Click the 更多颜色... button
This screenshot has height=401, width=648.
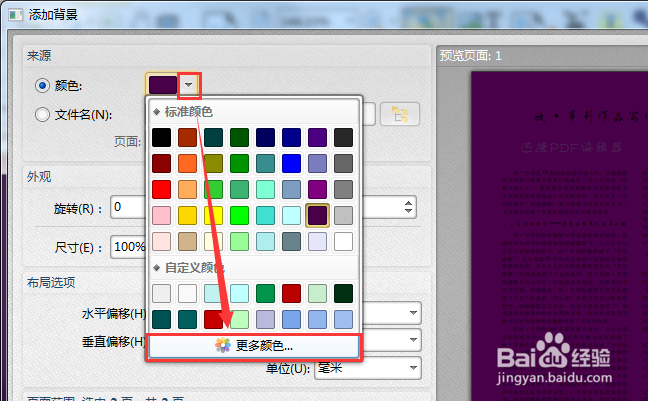click(x=254, y=346)
